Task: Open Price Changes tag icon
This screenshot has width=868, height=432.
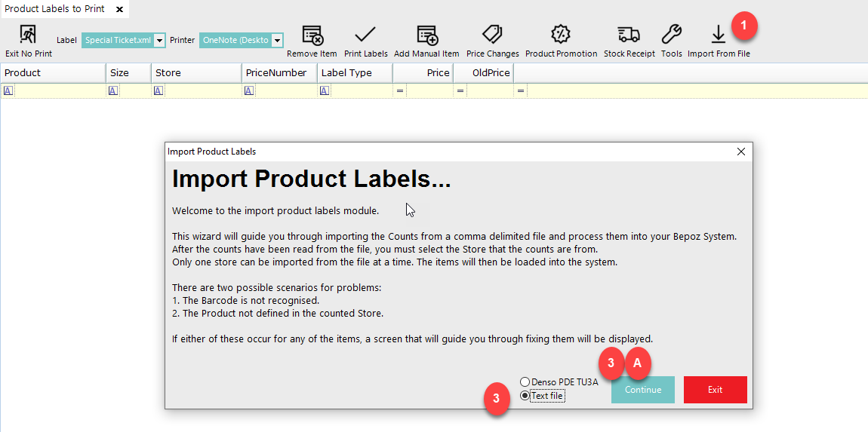Action: pos(492,35)
